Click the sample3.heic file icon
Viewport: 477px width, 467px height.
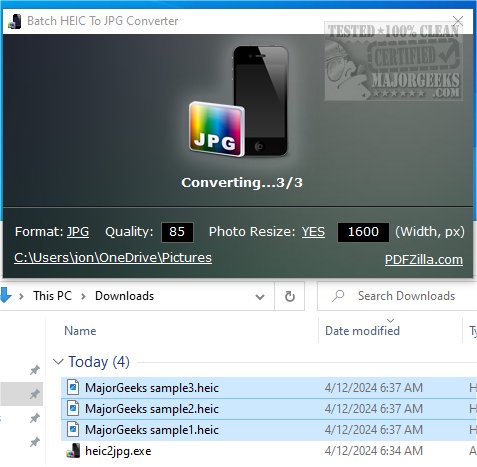[x=73, y=388]
